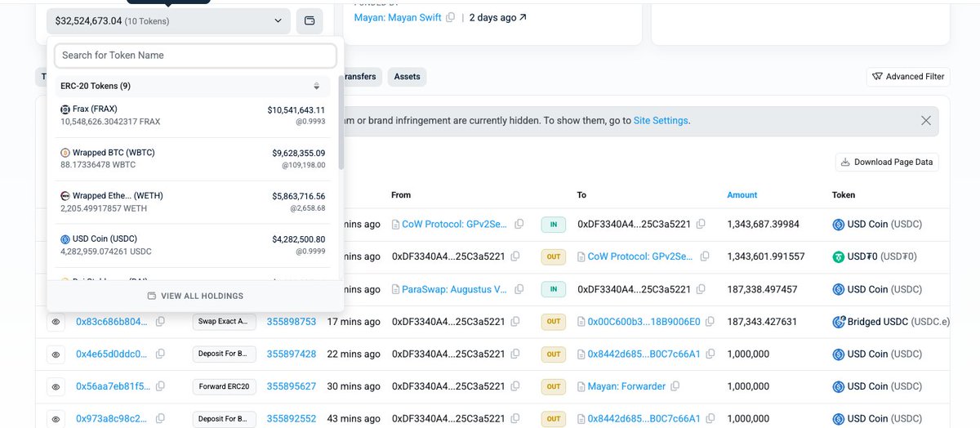Screen dimensions: 980x428
Task: Copy To address in 1,343,687.39984 row
Action: click(x=701, y=224)
